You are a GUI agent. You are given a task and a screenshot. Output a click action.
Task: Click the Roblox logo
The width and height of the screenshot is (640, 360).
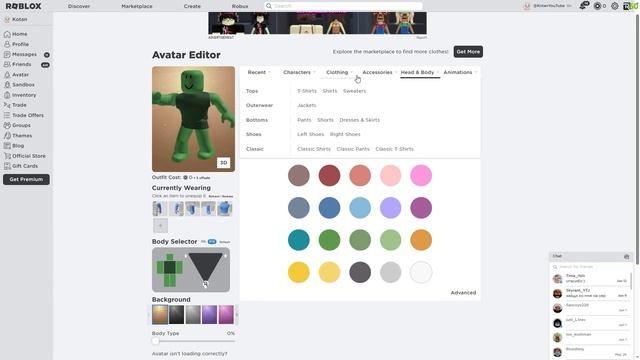click(23, 6)
